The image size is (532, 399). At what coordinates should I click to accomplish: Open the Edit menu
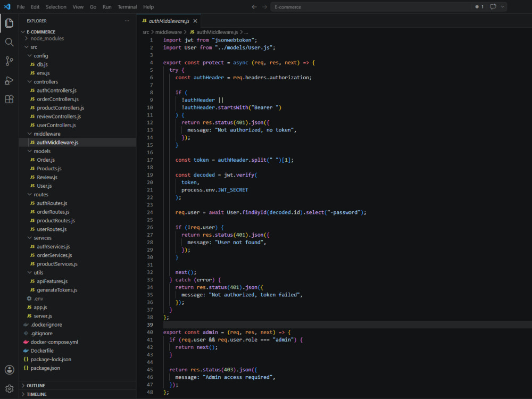click(x=35, y=7)
